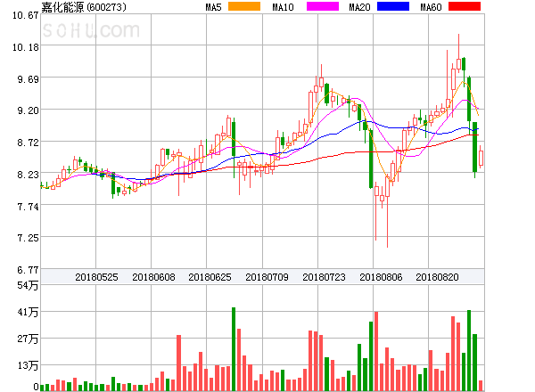Click the stock title 嘉化能源 (600273)
The height and width of the screenshot is (392, 535).
click(x=84, y=7)
